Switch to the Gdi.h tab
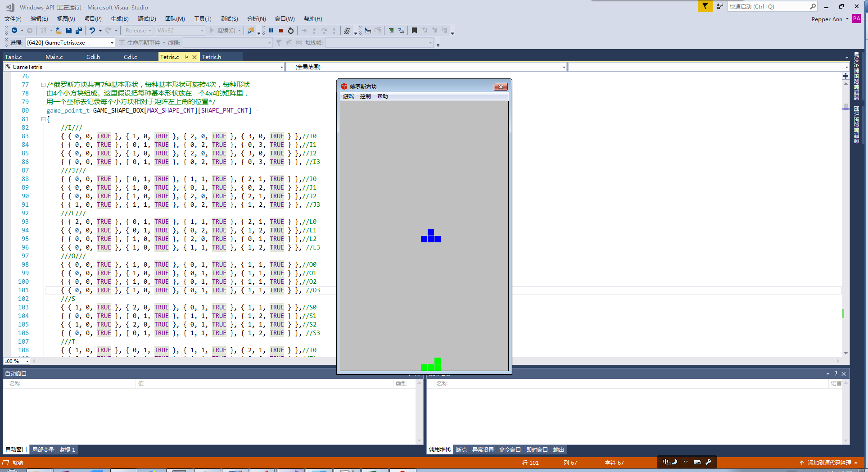 (93, 57)
